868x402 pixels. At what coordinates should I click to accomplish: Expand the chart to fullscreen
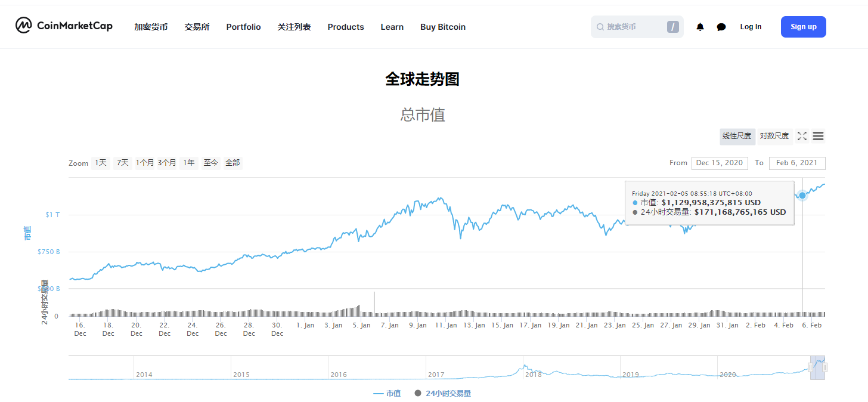pyautogui.click(x=802, y=136)
